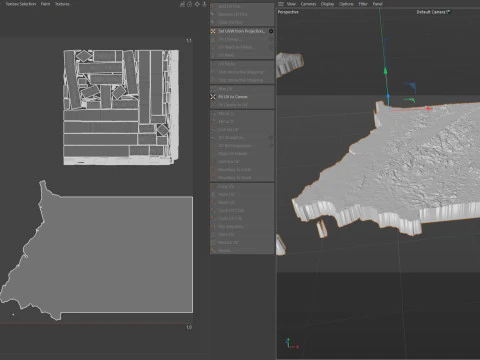Click the Flip Sequence command
This screenshot has width=480, height=360.
(242, 227)
